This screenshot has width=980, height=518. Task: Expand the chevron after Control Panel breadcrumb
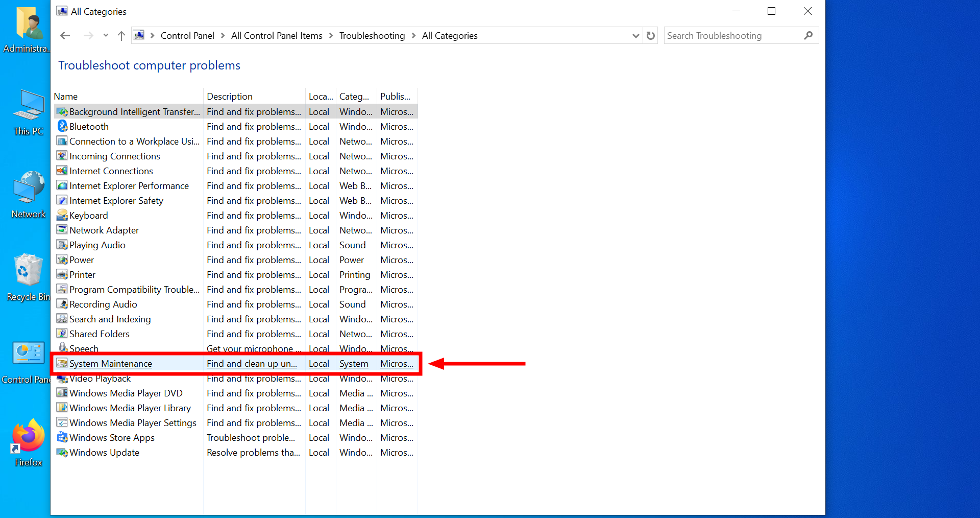[223, 36]
